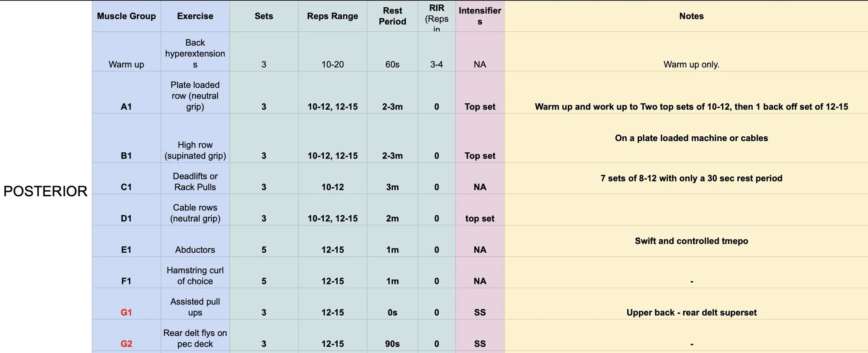Select the Rest Period header cell
Viewport: 868px width, 353px height.
click(392, 16)
